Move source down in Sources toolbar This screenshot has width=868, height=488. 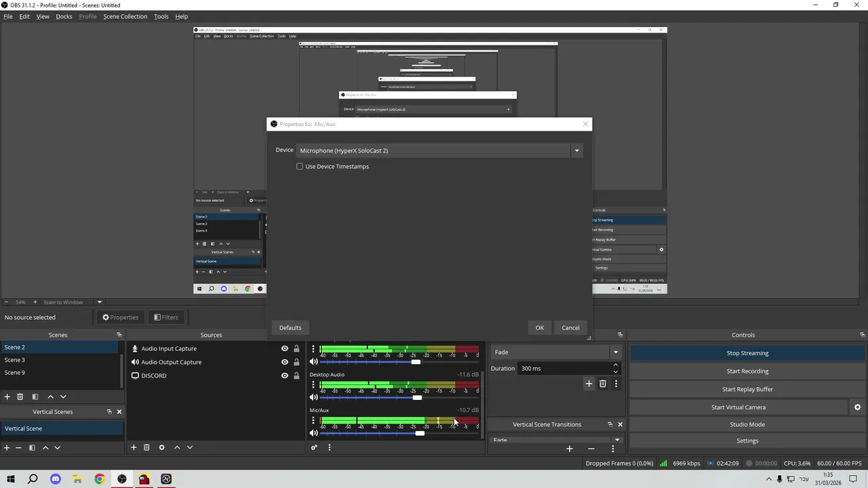coord(190,447)
